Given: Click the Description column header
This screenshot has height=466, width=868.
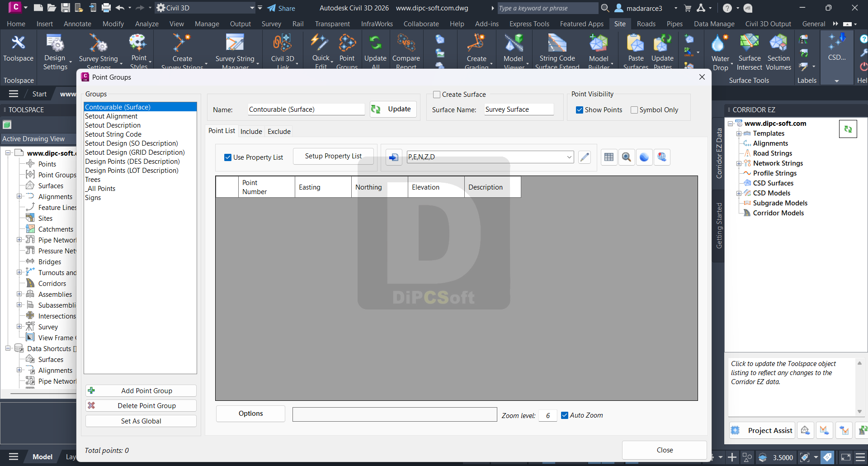Looking at the screenshot, I should point(492,187).
